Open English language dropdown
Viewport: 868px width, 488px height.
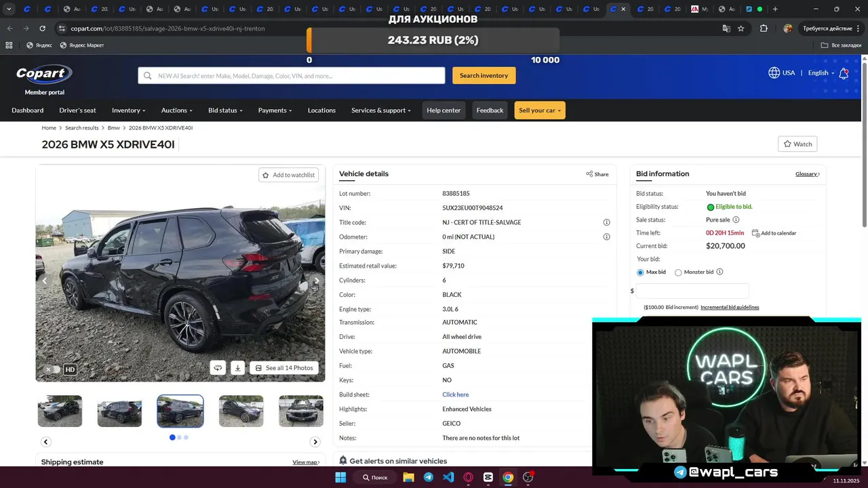(821, 73)
